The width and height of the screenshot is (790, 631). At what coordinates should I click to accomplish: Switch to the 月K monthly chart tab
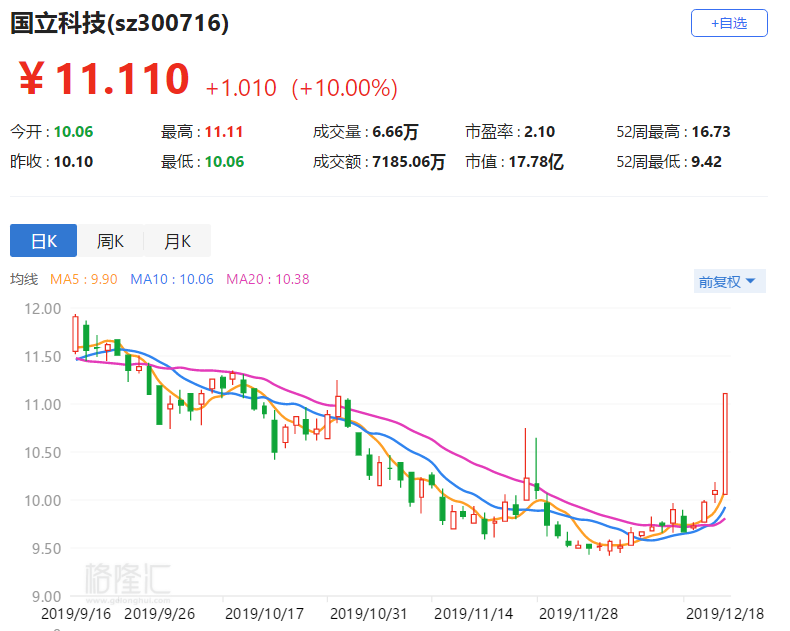(177, 241)
